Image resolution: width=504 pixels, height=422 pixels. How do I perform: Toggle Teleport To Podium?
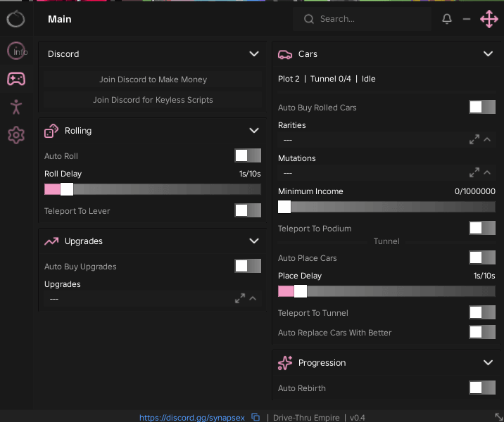click(482, 228)
